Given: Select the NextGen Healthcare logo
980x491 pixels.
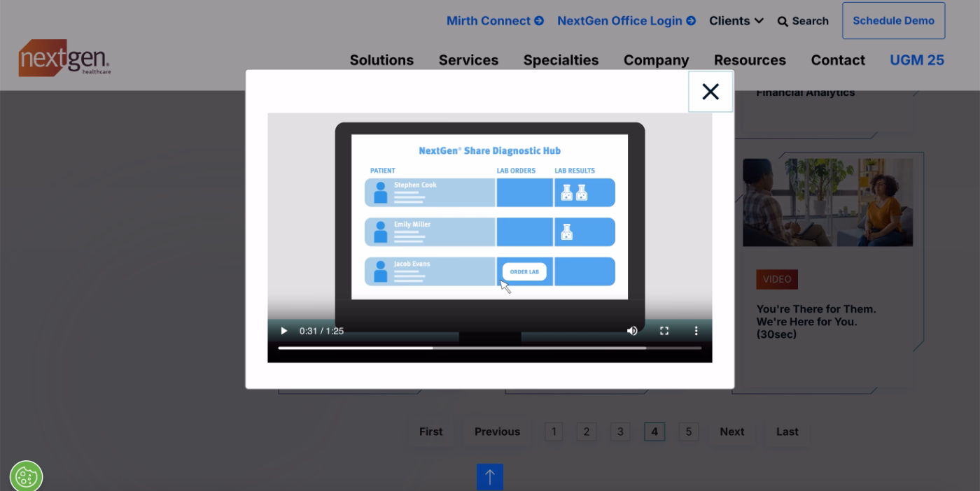Looking at the screenshot, I should (x=64, y=57).
